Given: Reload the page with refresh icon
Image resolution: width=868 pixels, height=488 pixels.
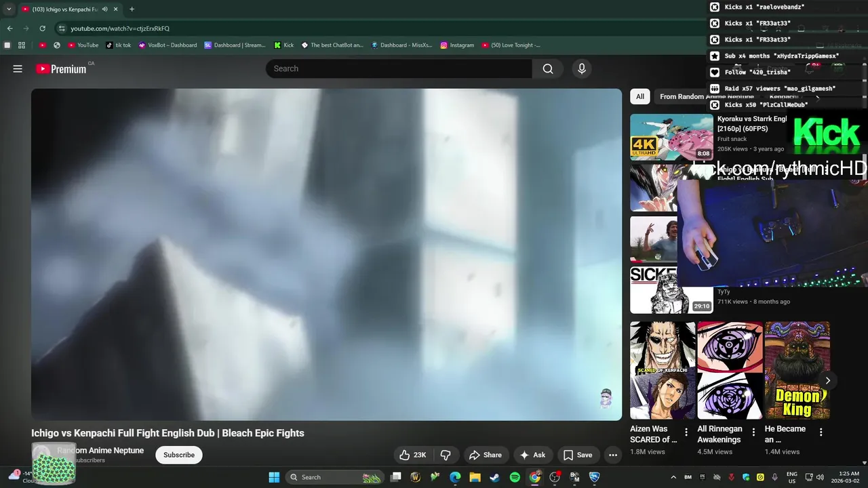Looking at the screenshot, I should tap(42, 28).
